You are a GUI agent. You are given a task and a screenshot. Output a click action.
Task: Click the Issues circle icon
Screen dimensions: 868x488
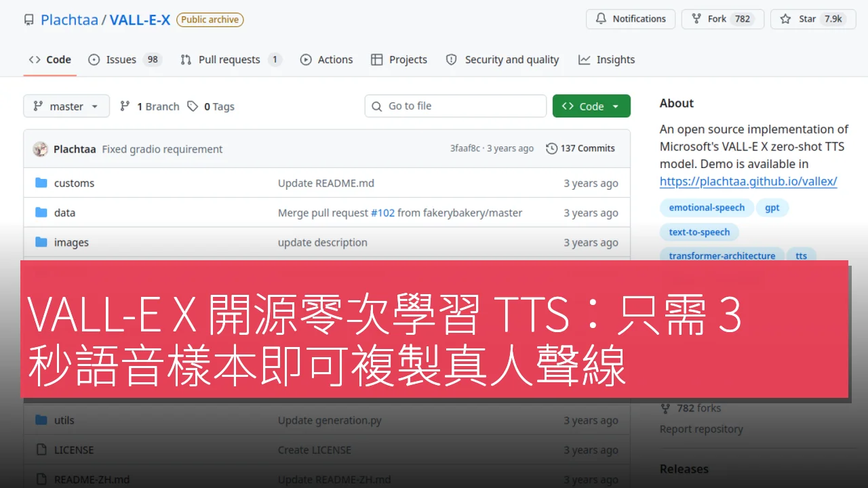coord(94,60)
